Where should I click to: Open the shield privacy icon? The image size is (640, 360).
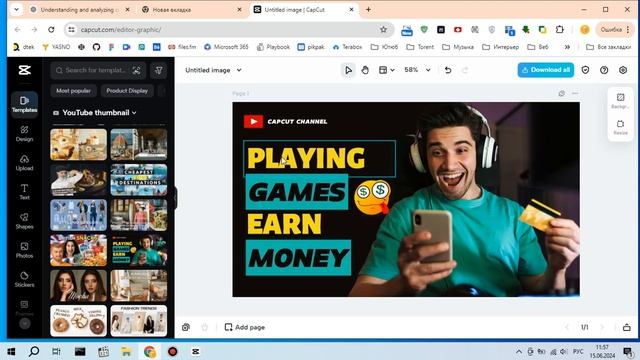coord(585,70)
